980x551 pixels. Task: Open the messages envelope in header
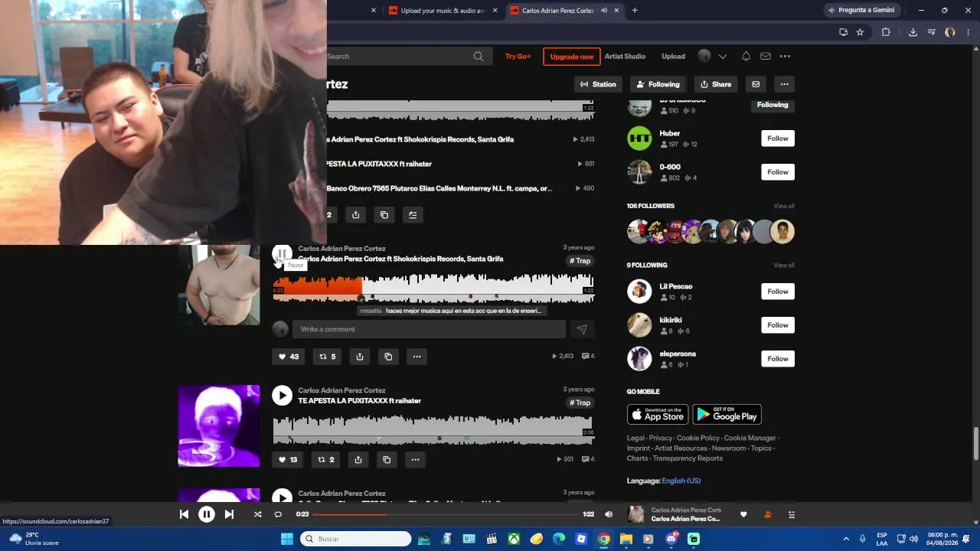pos(766,57)
